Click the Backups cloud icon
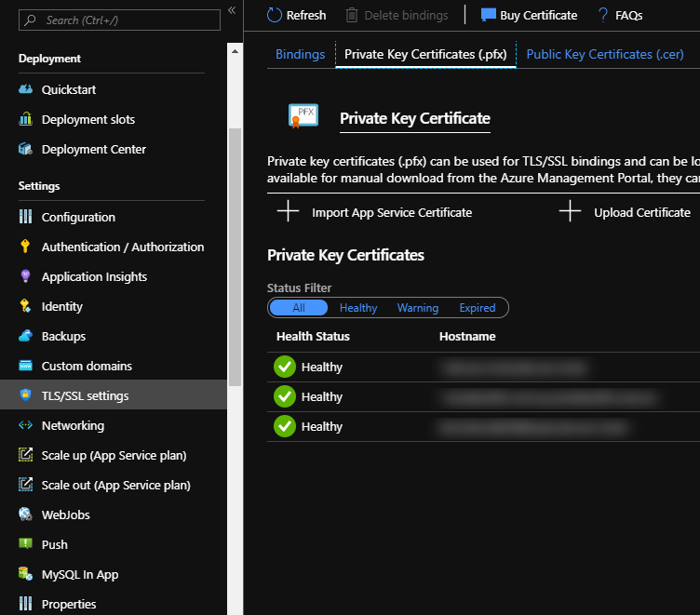The width and height of the screenshot is (700, 615). point(25,336)
